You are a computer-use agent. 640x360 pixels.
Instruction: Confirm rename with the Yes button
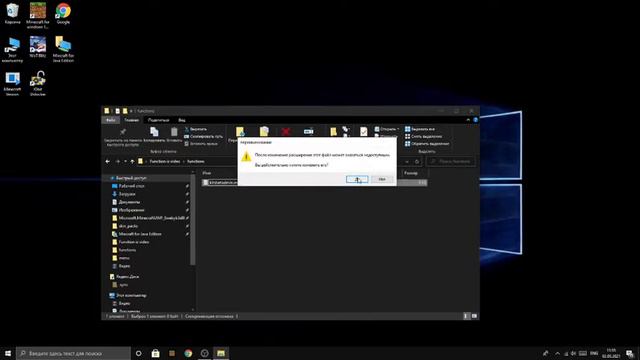pyautogui.click(x=357, y=179)
